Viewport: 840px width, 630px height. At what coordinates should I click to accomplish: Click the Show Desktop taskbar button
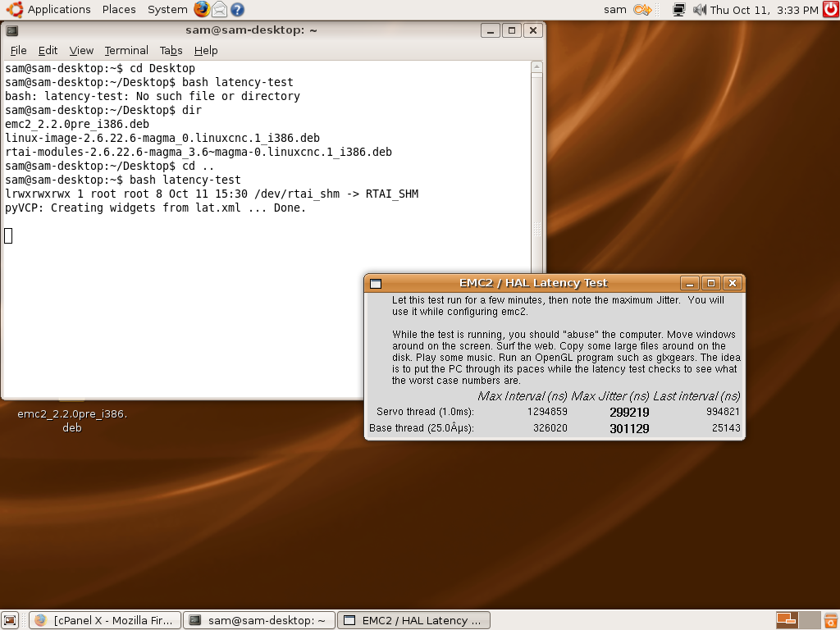[x=10, y=620]
